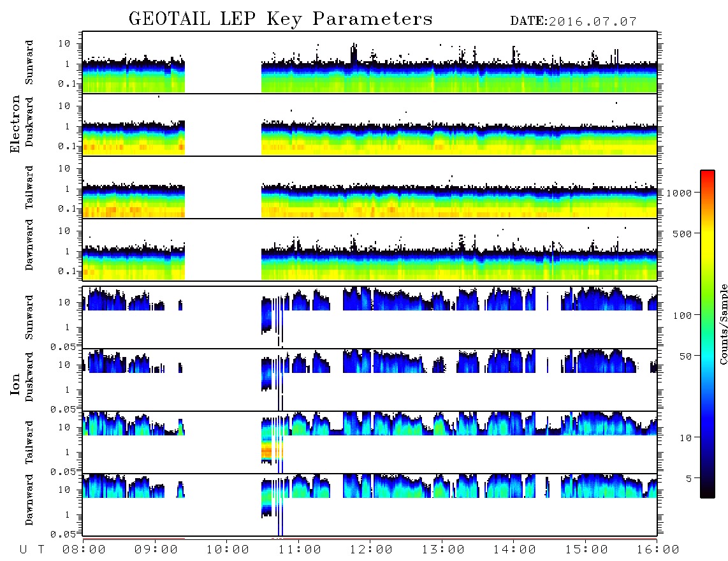Select the colorbar "500" tick label

(x=682, y=234)
